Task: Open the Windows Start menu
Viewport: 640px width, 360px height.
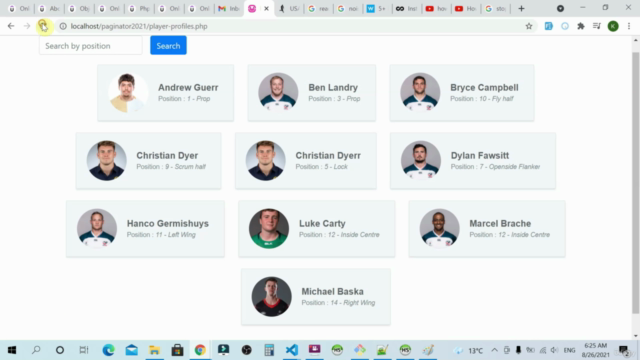Action: [x=12, y=350]
